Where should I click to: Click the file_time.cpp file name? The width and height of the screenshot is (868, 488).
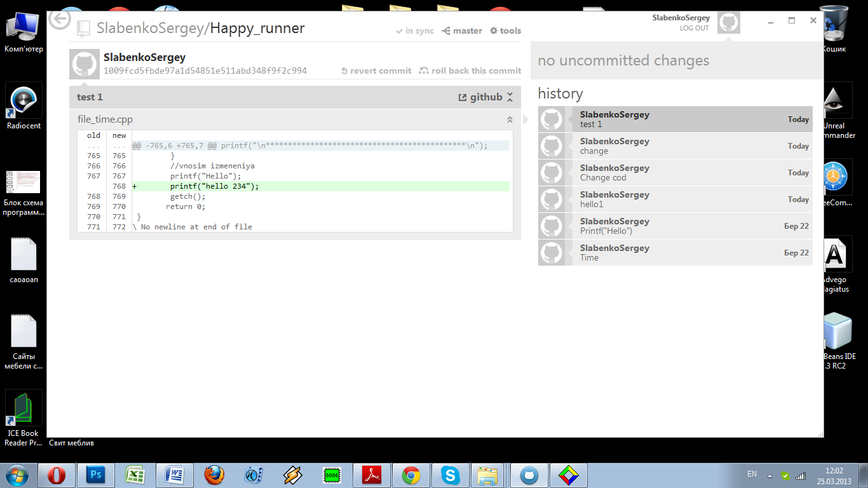(105, 119)
